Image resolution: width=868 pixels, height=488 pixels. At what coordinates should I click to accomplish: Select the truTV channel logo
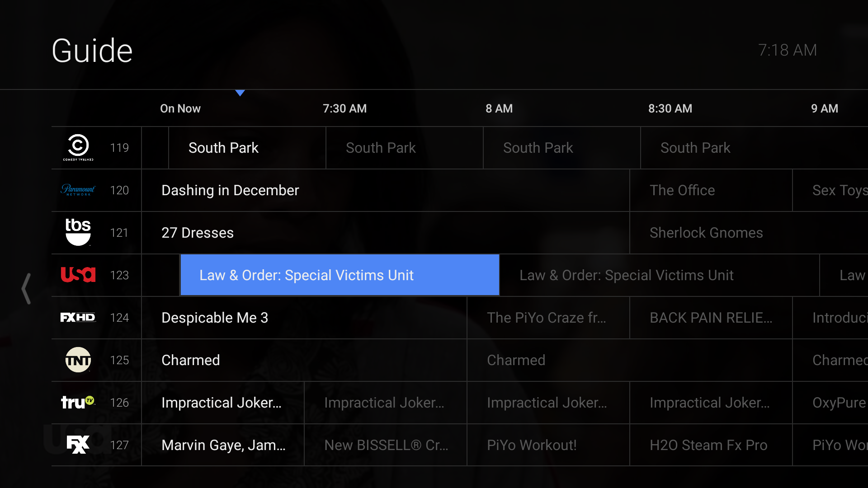click(x=78, y=402)
